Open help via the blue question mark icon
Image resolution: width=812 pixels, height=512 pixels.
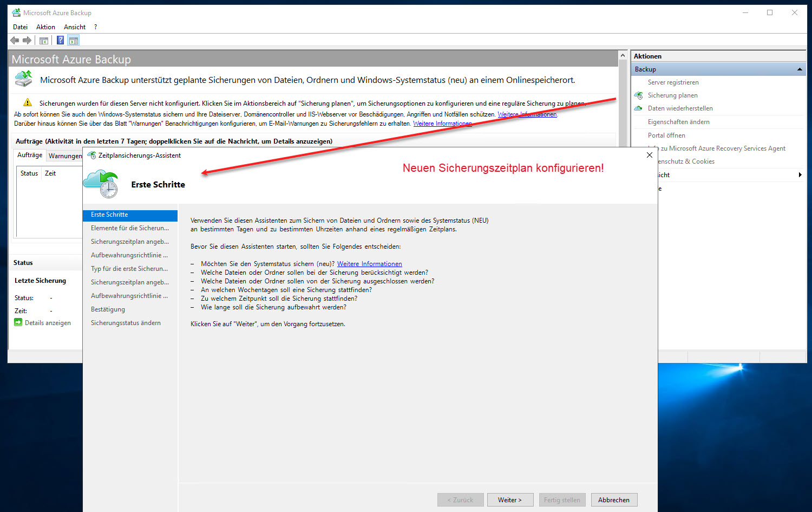click(60, 40)
